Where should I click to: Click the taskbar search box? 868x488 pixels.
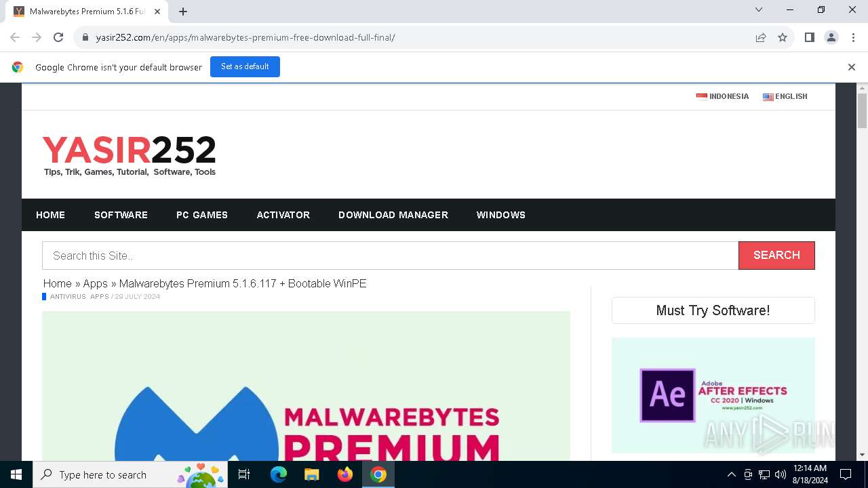(131, 474)
